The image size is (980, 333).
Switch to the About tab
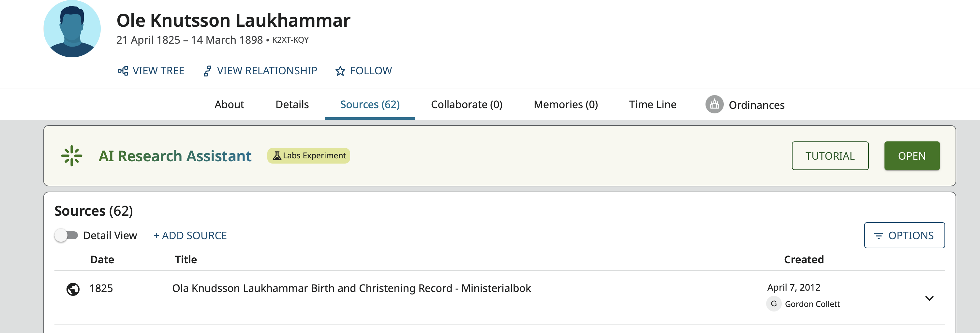pyautogui.click(x=229, y=105)
